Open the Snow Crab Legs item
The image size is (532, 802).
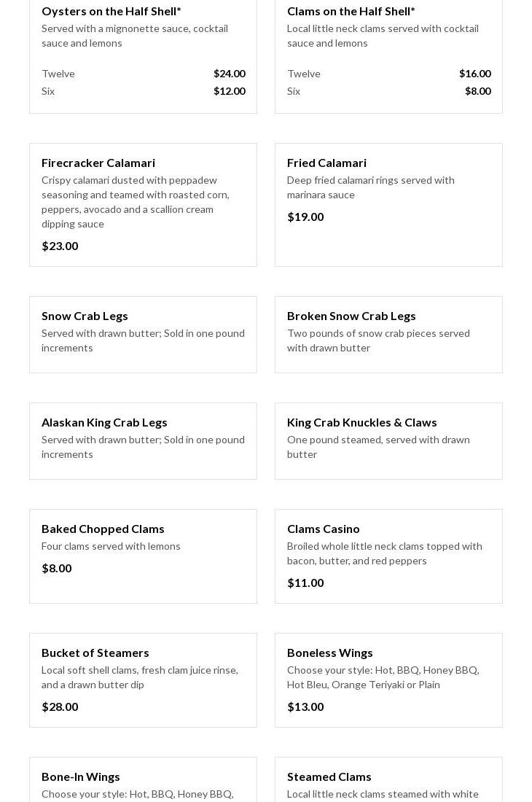tap(85, 316)
